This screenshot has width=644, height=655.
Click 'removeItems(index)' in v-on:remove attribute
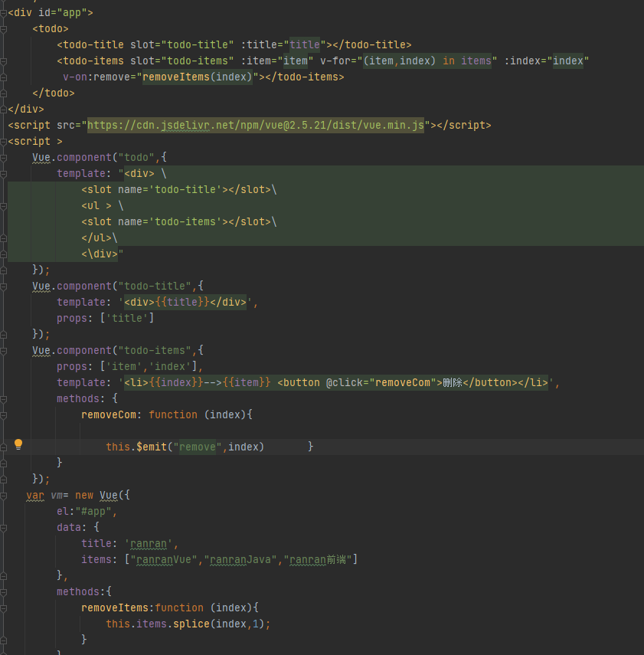(197, 77)
